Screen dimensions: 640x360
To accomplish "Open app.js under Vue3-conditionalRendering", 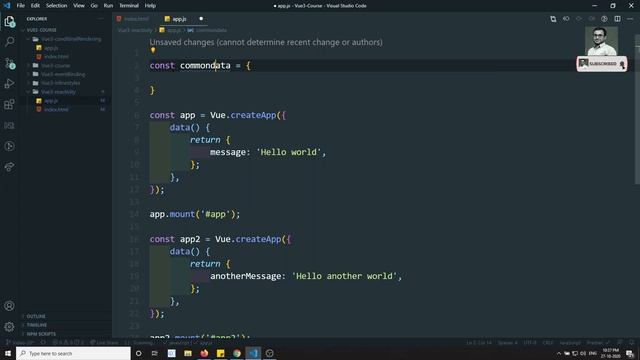I will tap(51, 48).
